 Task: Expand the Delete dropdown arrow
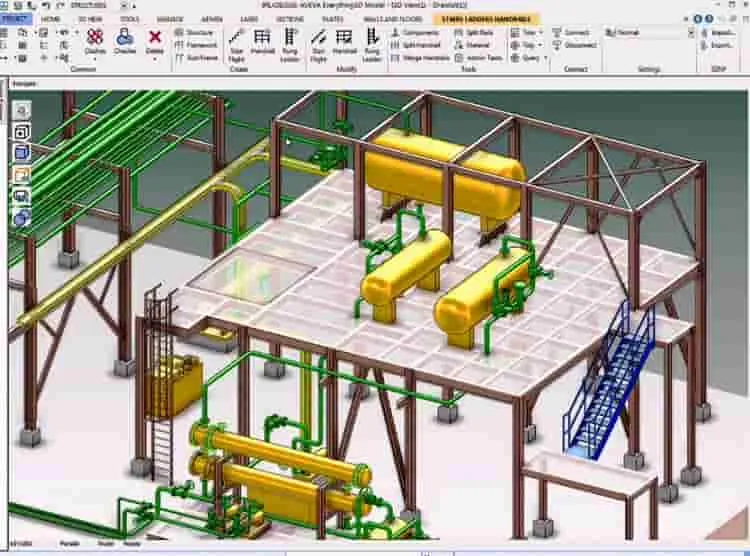tap(155, 59)
